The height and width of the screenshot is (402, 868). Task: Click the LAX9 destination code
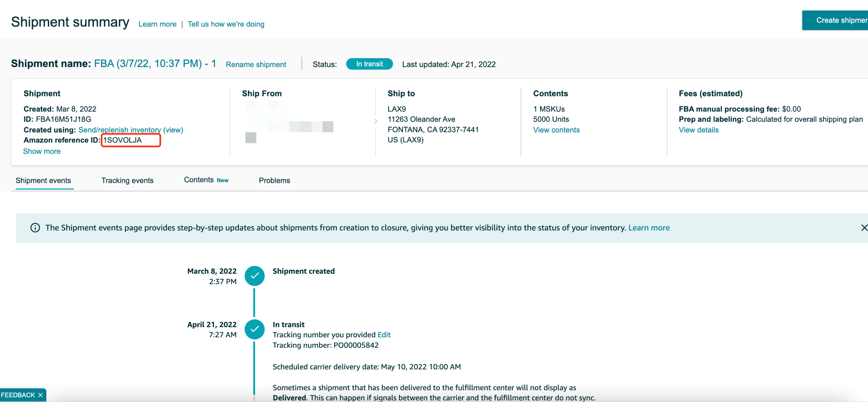(397, 109)
